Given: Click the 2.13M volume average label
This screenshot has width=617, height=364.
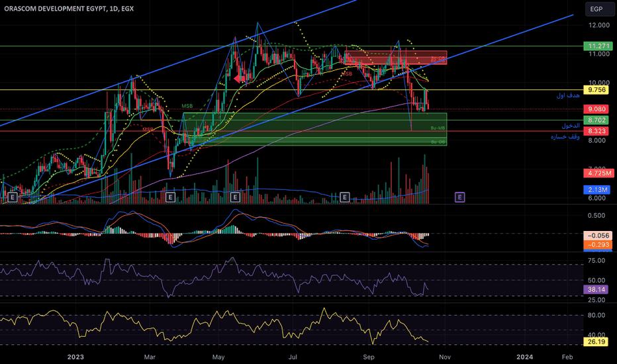Looking at the screenshot, I should (x=597, y=190).
